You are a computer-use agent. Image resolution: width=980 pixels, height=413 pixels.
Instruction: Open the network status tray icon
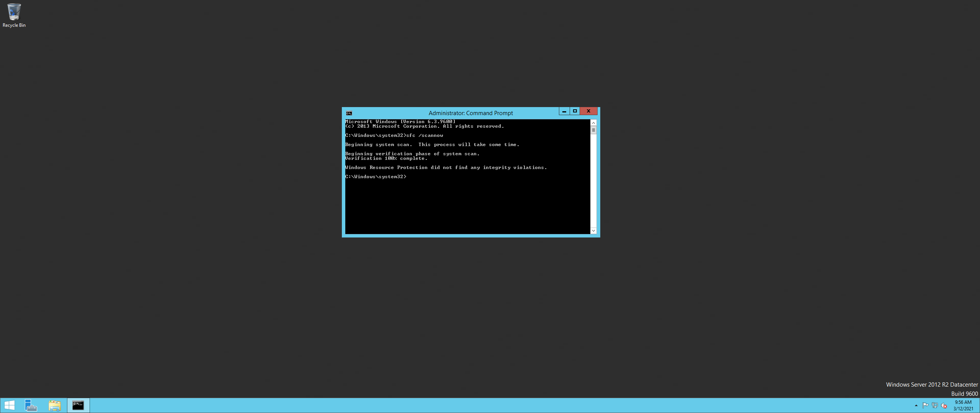(935, 405)
